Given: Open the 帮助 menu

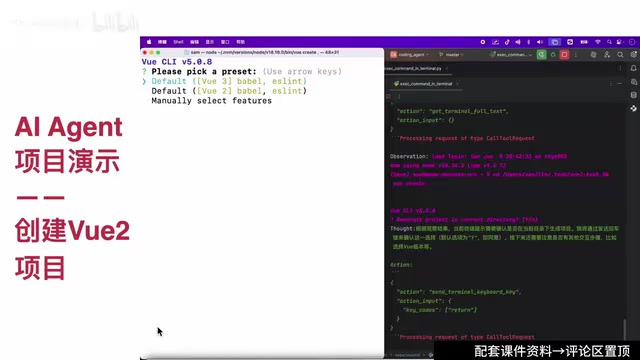Looking at the screenshot, I should tap(240, 42).
